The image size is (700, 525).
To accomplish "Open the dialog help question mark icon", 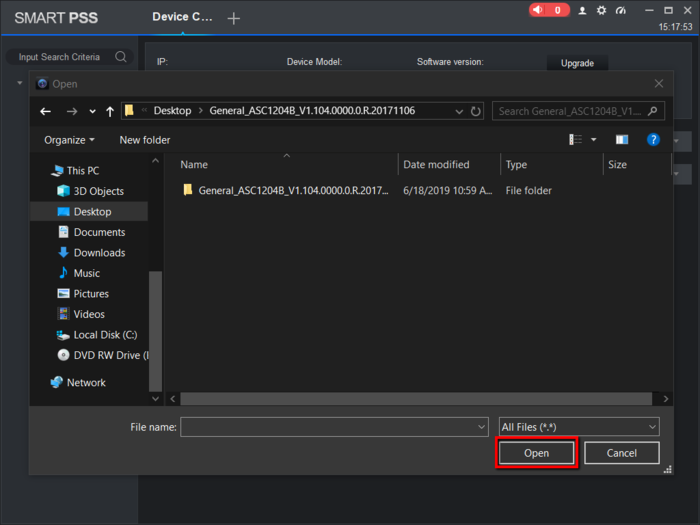I will coord(653,140).
